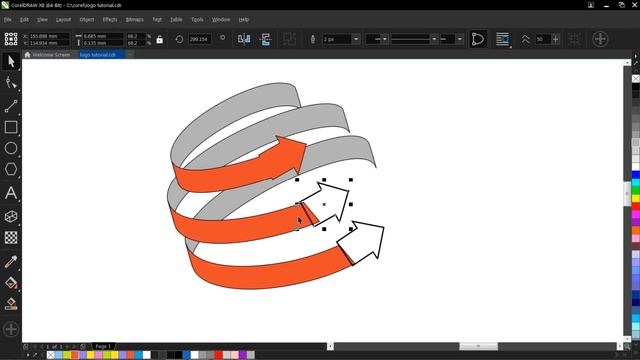This screenshot has height=360, width=640.
Task: Open the wrap text options
Action: click(x=502, y=39)
